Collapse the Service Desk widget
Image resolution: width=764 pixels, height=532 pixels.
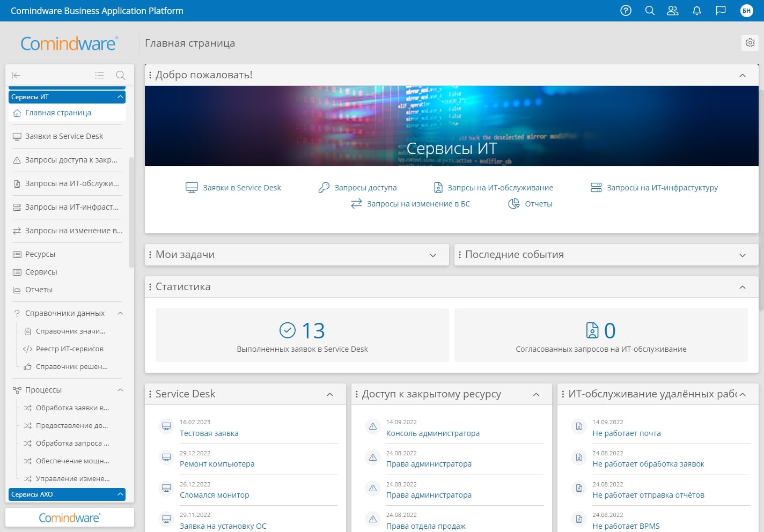(x=330, y=394)
